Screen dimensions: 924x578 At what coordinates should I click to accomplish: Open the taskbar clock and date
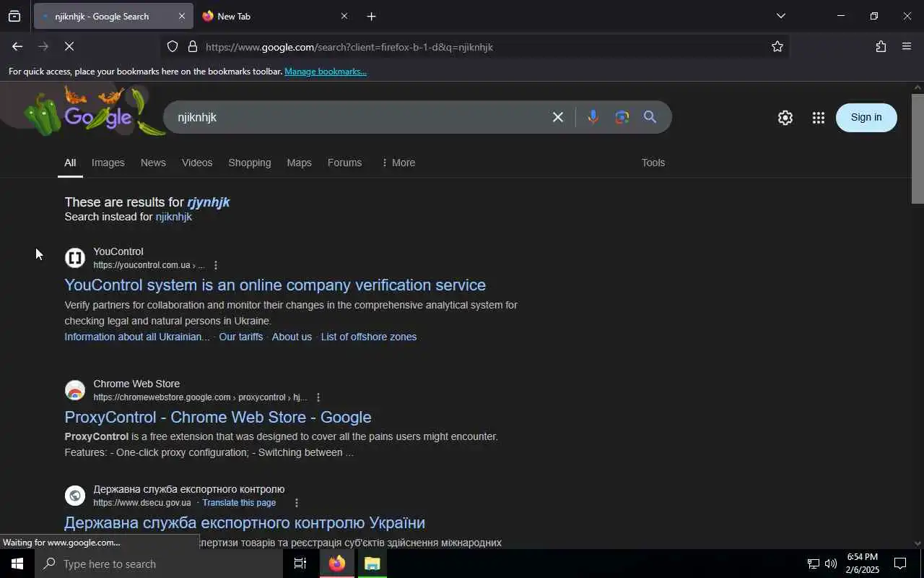point(862,564)
